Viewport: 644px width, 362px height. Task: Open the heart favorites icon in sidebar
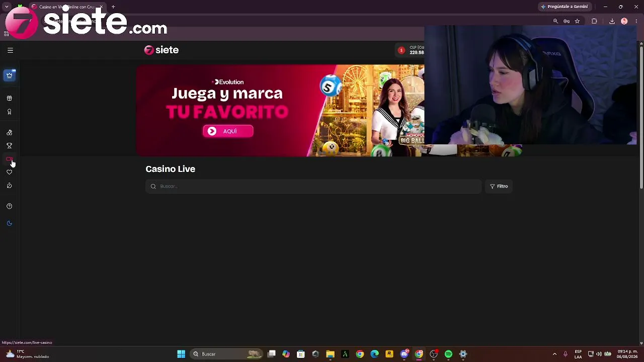[9, 172]
